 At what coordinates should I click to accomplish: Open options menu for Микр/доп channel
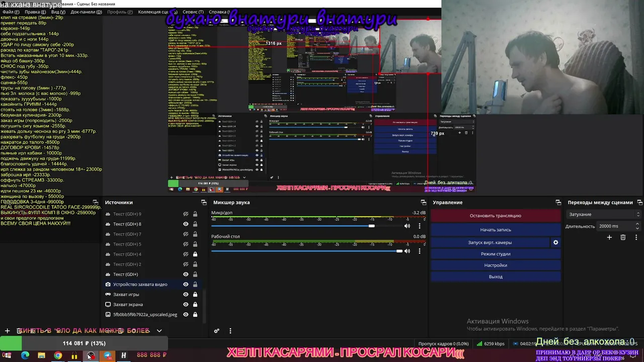pyautogui.click(x=420, y=226)
